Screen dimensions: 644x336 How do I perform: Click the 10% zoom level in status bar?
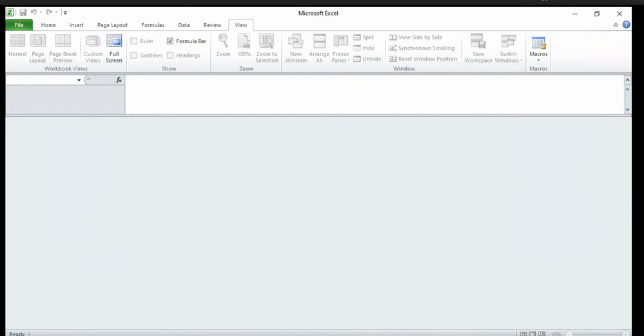(x=556, y=334)
